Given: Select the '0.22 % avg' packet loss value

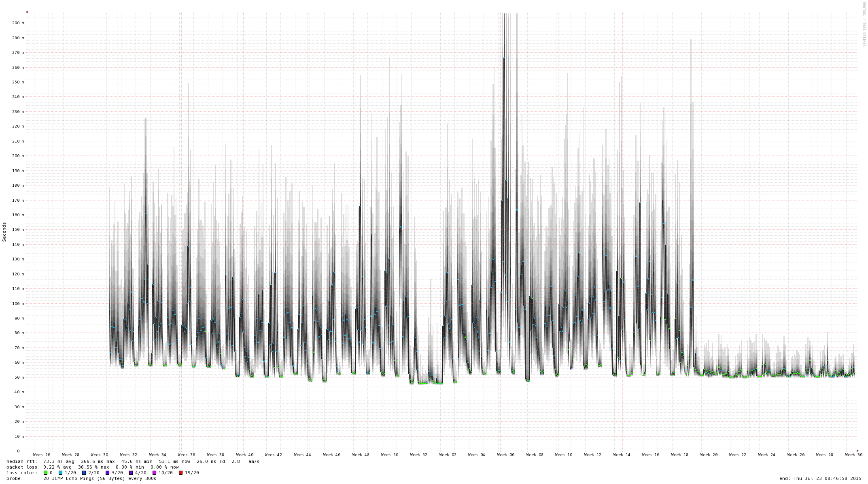Looking at the screenshot, I should 57,467.
